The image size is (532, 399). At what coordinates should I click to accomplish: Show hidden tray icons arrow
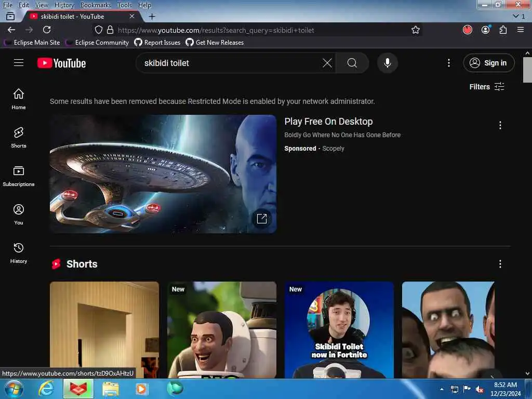click(x=442, y=390)
